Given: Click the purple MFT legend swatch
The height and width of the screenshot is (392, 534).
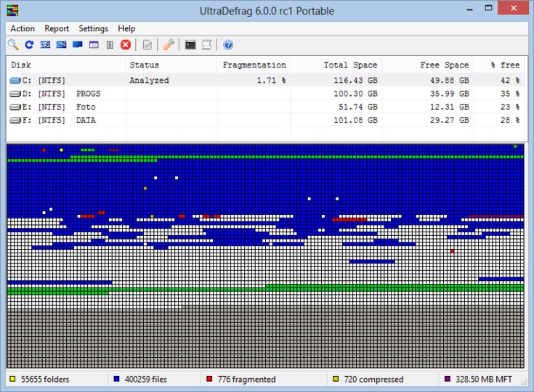Looking at the screenshot, I should point(448,379).
